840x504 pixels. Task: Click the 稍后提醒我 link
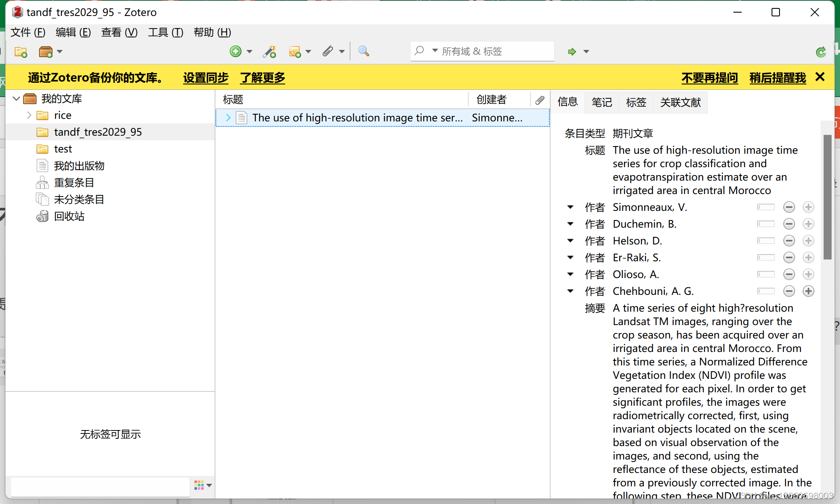coord(778,78)
